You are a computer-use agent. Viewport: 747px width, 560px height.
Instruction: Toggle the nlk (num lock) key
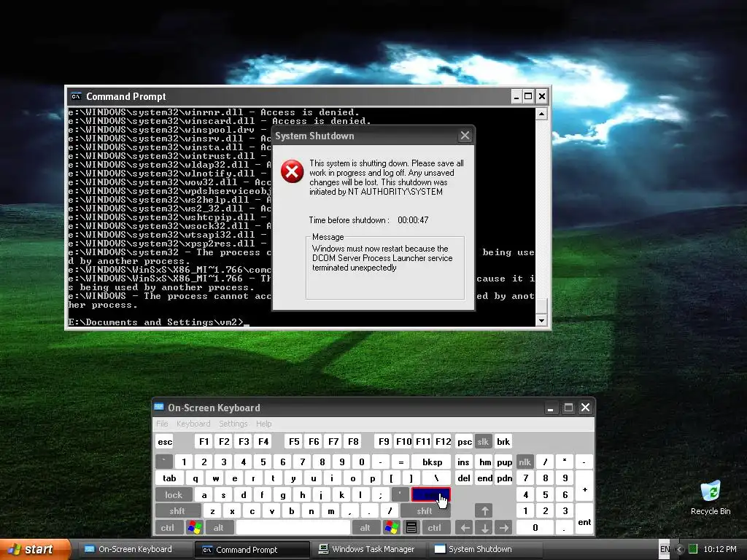click(525, 462)
